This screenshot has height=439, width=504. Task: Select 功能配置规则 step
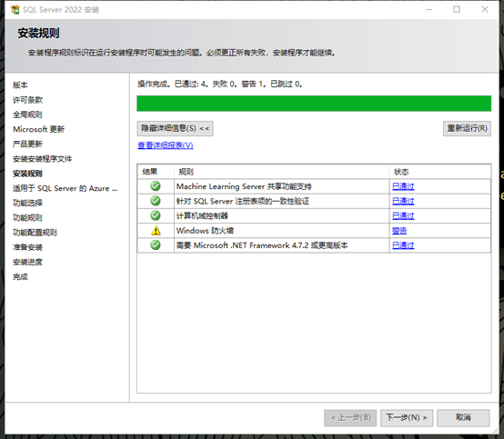(35, 233)
